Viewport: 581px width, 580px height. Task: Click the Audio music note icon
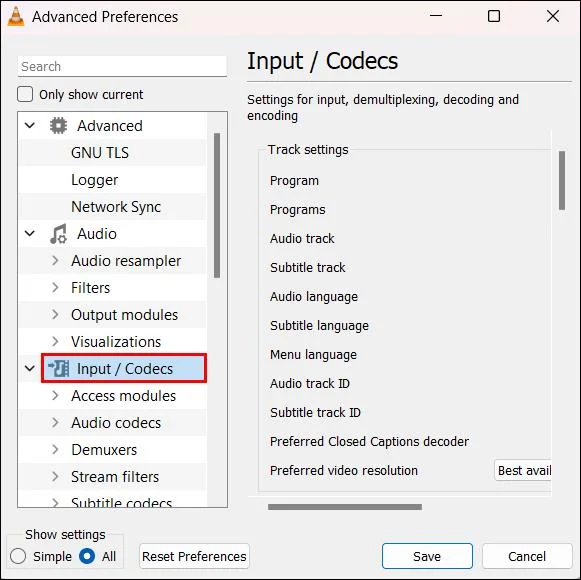click(58, 234)
